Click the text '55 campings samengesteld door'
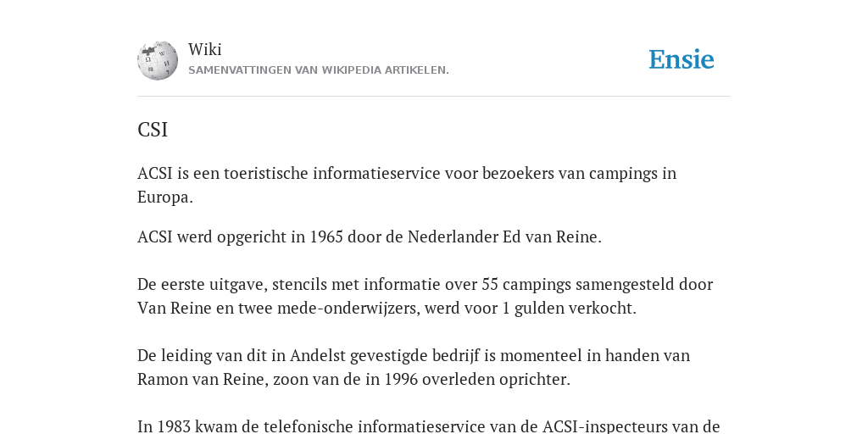 598,285
